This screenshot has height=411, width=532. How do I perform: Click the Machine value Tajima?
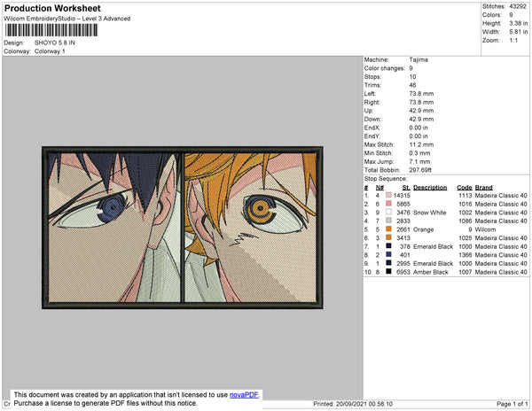pos(419,60)
